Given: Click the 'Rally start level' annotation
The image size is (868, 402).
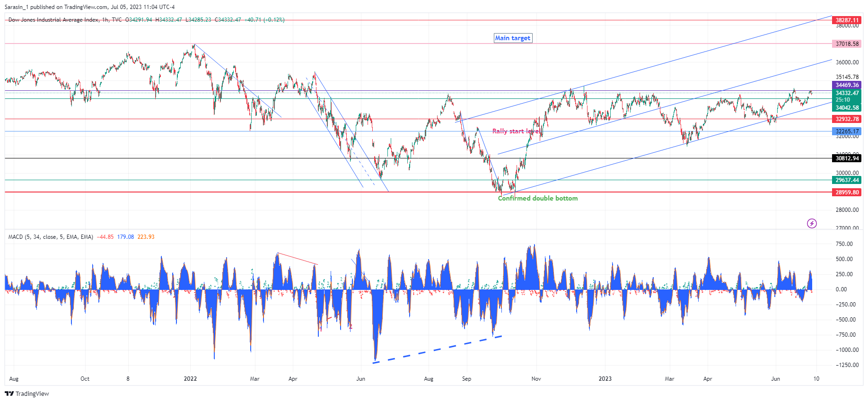Looking at the screenshot, I should [516, 131].
